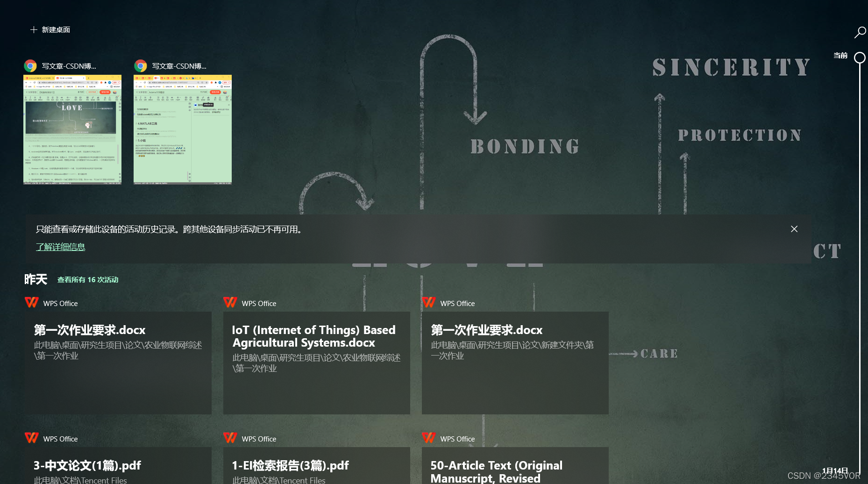This screenshot has height=484, width=868.
Task: Dismiss the activity history notification banner
Action: tap(794, 229)
